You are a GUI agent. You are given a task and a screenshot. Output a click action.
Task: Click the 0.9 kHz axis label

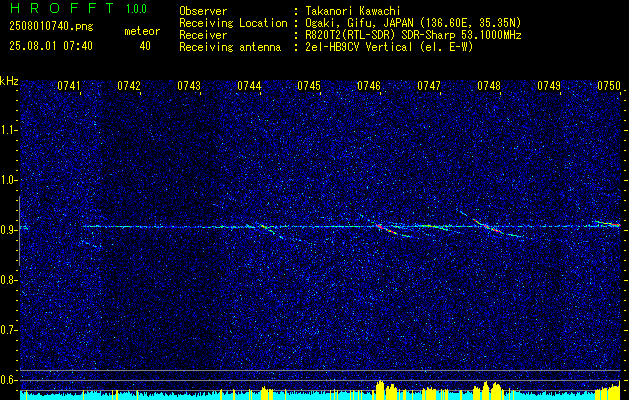[x=8, y=230]
